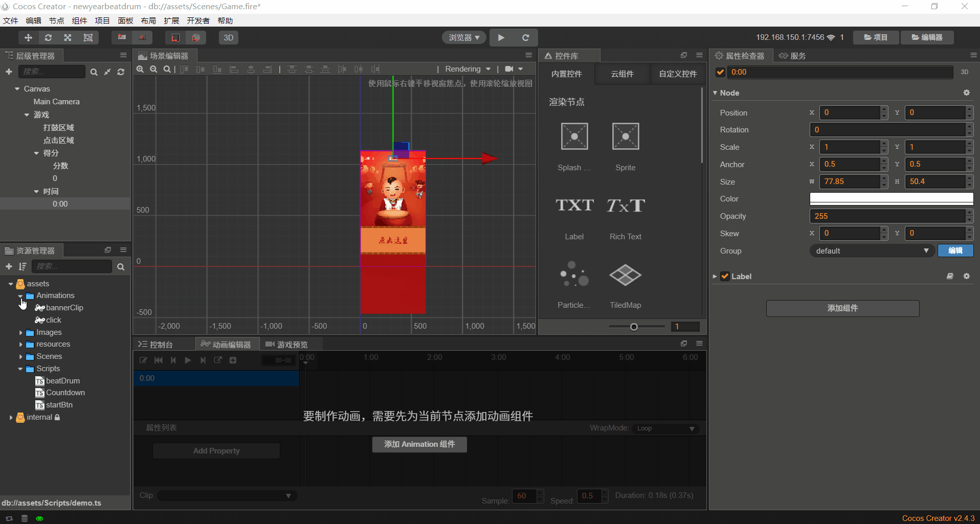Refresh the preview with reload icon
The width and height of the screenshot is (980, 524).
pos(525,37)
